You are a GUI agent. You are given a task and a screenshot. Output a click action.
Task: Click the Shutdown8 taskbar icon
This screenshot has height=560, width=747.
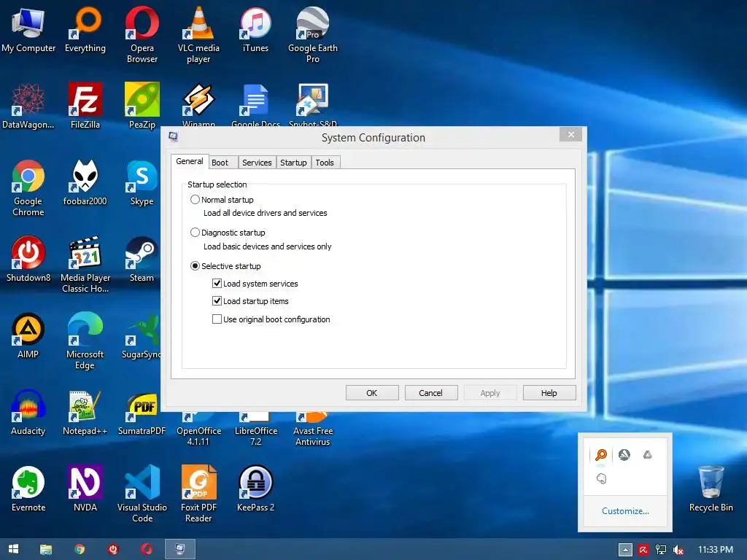click(113, 550)
